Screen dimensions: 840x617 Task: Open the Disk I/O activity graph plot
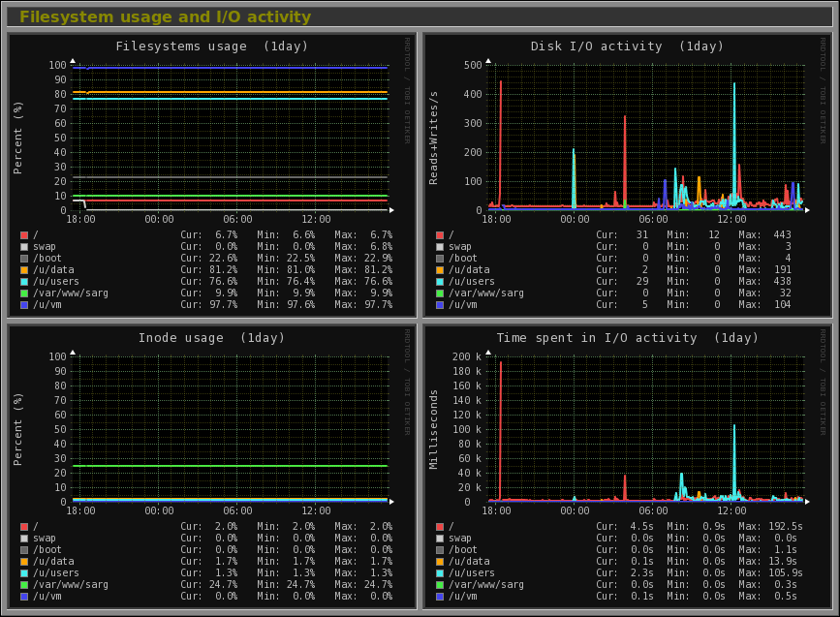(x=646, y=138)
